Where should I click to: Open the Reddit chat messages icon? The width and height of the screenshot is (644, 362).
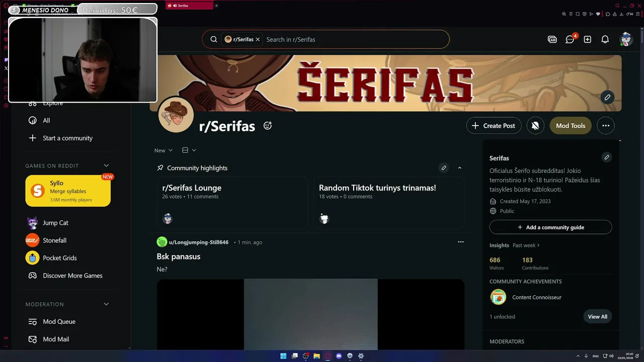tap(570, 39)
